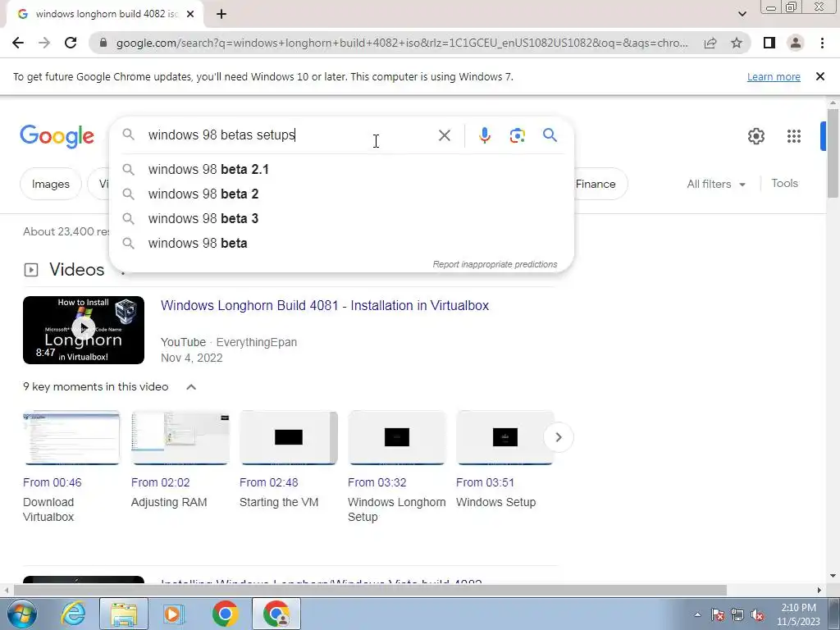The image size is (840, 630).
Task: Open the Windows Start orb
Action: pyautogui.click(x=22, y=614)
